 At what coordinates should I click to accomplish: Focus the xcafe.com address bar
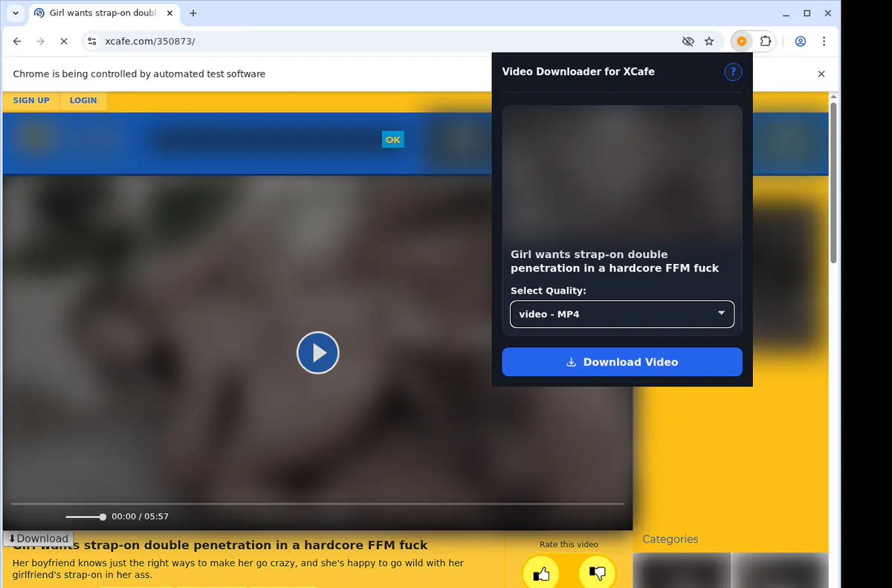pyautogui.click(x=387, y=42)
